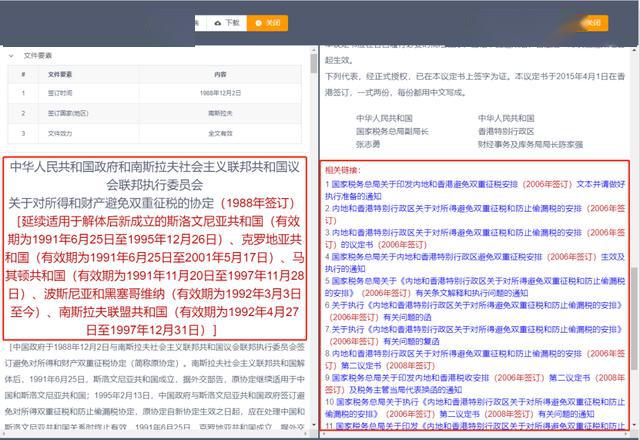Open link 8 第二议定书（2008年签订）
This screenshot has width=640, height=440.
point(475,360)
